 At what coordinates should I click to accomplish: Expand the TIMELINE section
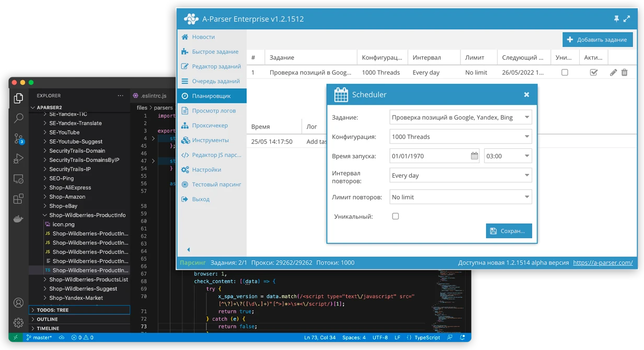tap(79, 329)
